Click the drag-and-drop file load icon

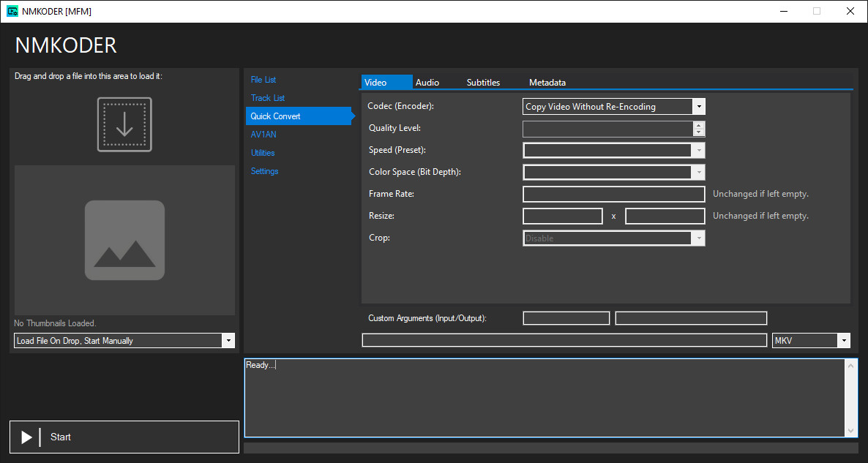(x=124, y=124)
